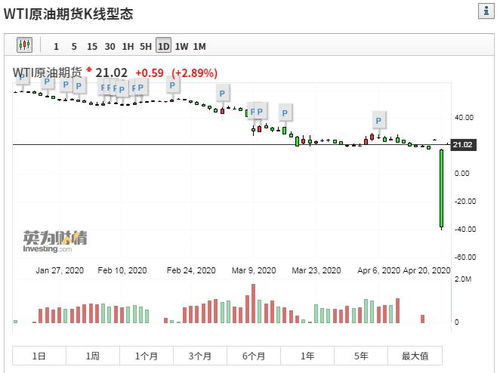Click the WTI原油期货K线型态 heading
The width and height of the screenshot is (500, 373).
(x=68, y=14)
